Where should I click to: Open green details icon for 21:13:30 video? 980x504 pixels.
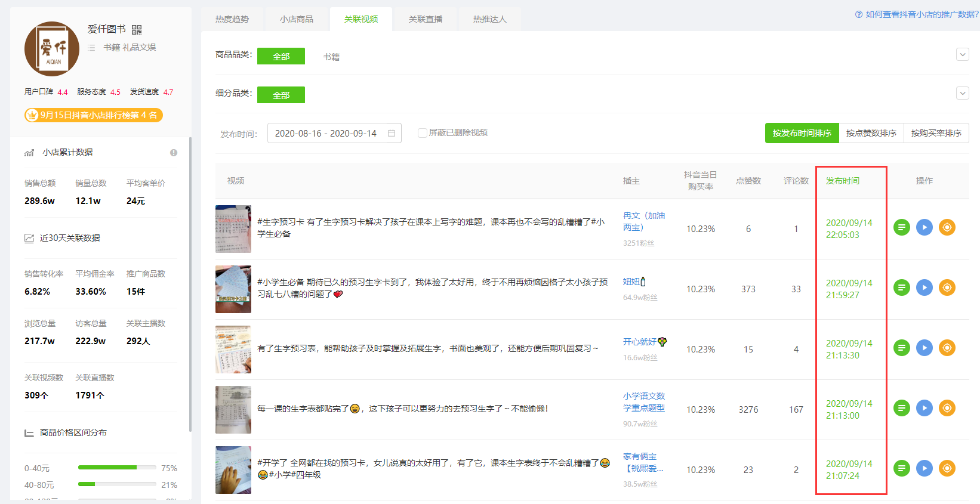click(902, 348)
